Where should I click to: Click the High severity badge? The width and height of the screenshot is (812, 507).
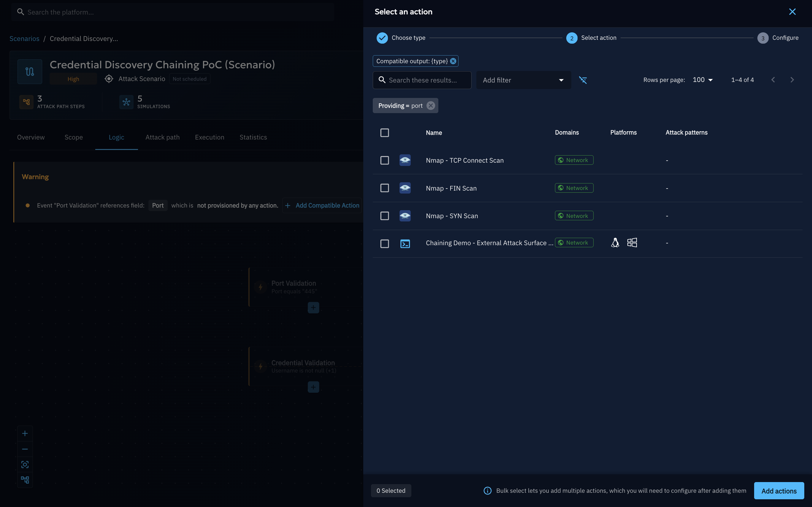pos(73,79)
